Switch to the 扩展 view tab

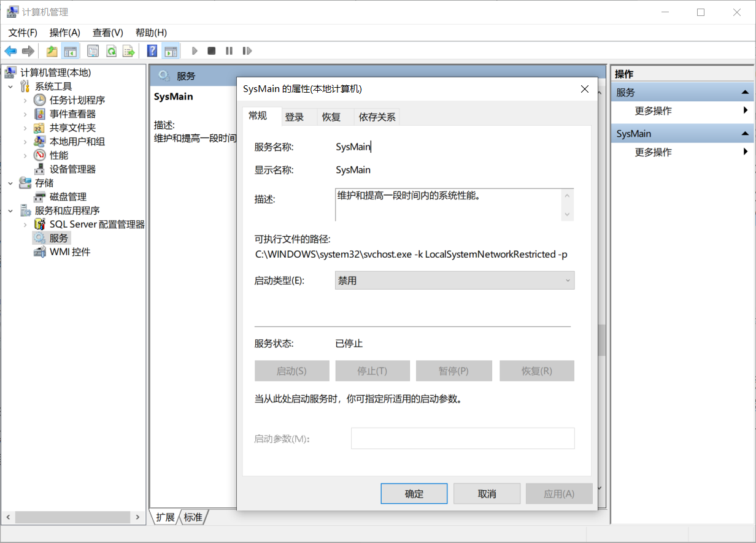point(165,517)
